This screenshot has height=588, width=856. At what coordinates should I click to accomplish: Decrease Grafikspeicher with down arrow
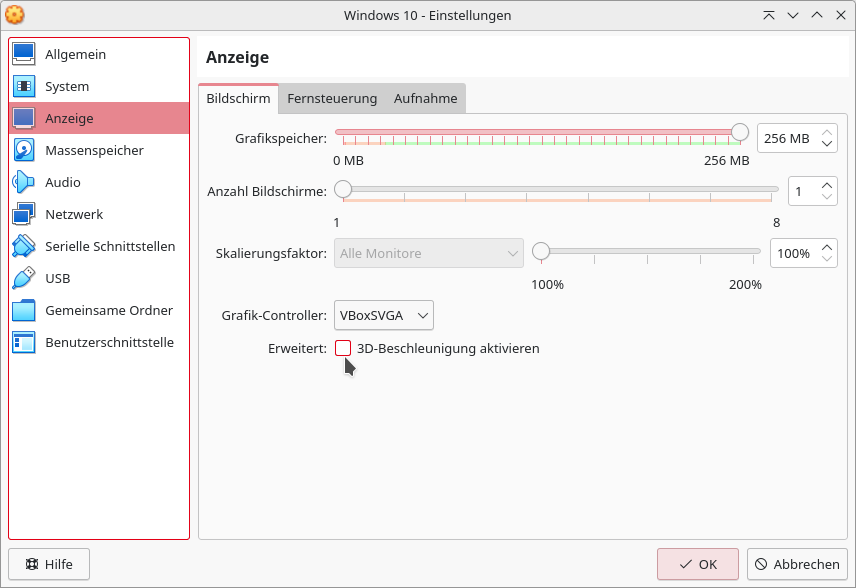827,144
